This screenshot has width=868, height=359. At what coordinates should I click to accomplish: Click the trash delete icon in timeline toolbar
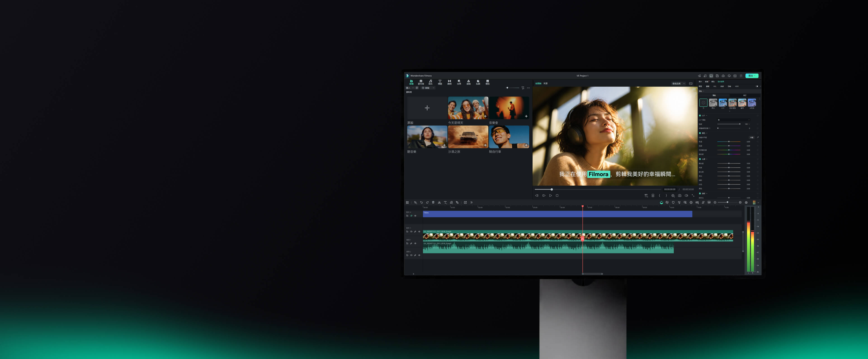pos(433,202)
